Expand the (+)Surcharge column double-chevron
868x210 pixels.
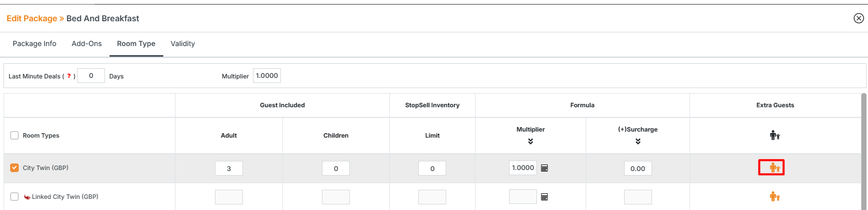coord(638,141)
